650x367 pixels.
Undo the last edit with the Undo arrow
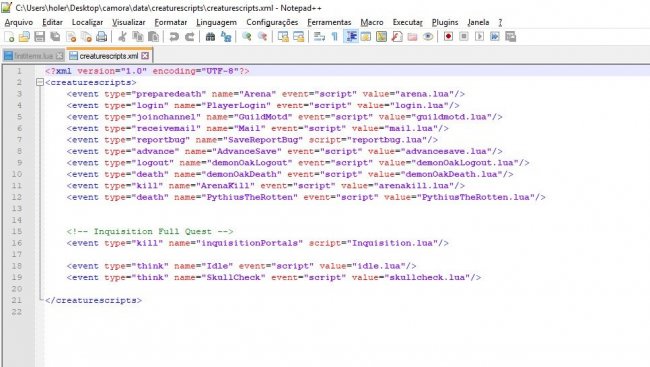(x=174, y=37)
